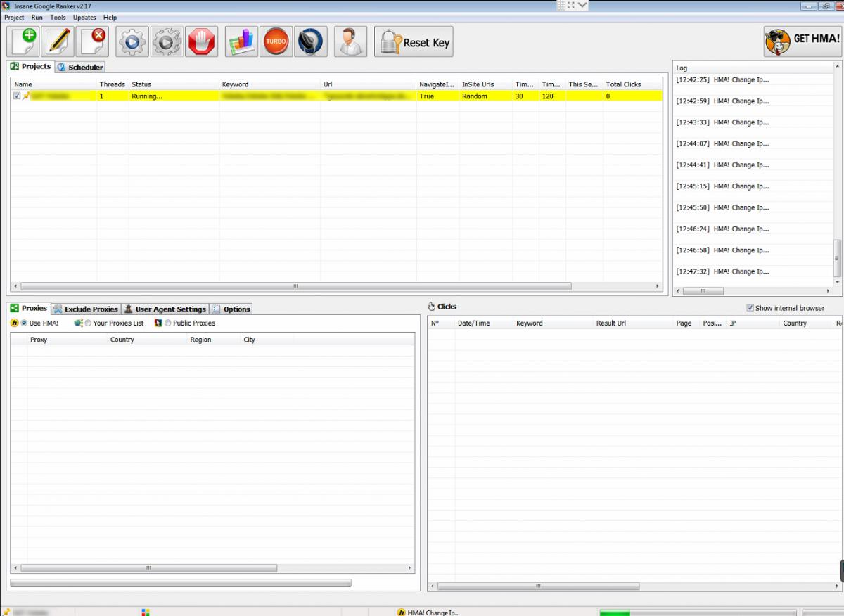Open the User Agent Settings tab
Image resolution: width=844 pixels, height=616 pixels.
point(165,309)
